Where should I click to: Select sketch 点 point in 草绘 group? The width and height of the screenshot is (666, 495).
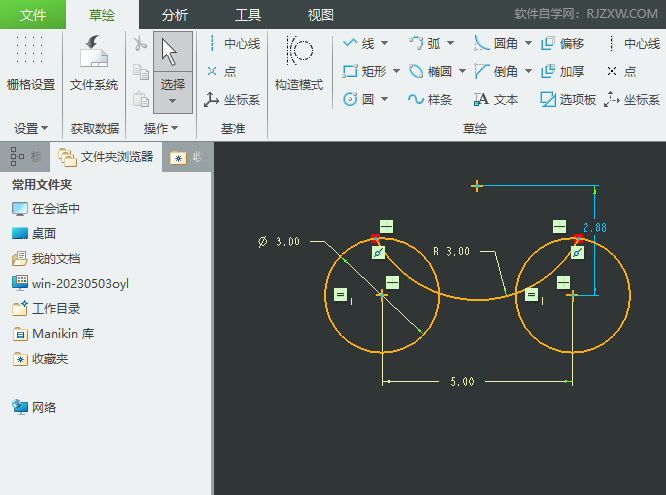(622, 71)
